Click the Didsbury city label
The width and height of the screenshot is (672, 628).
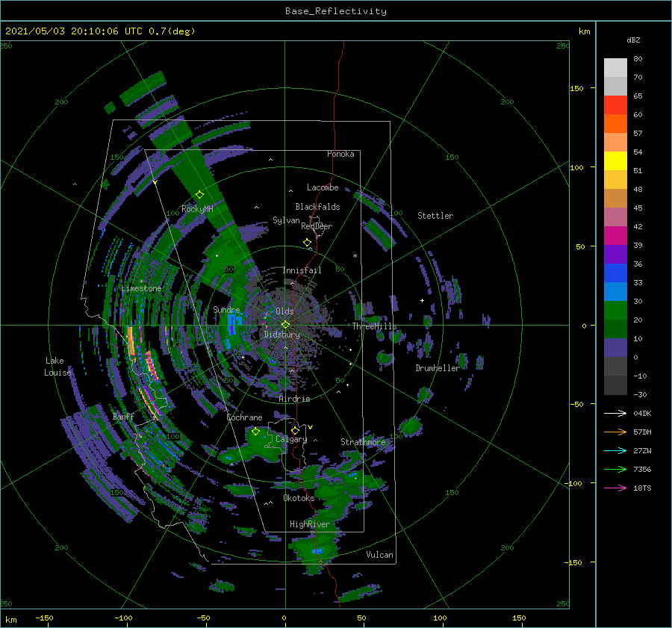point(282,335)
